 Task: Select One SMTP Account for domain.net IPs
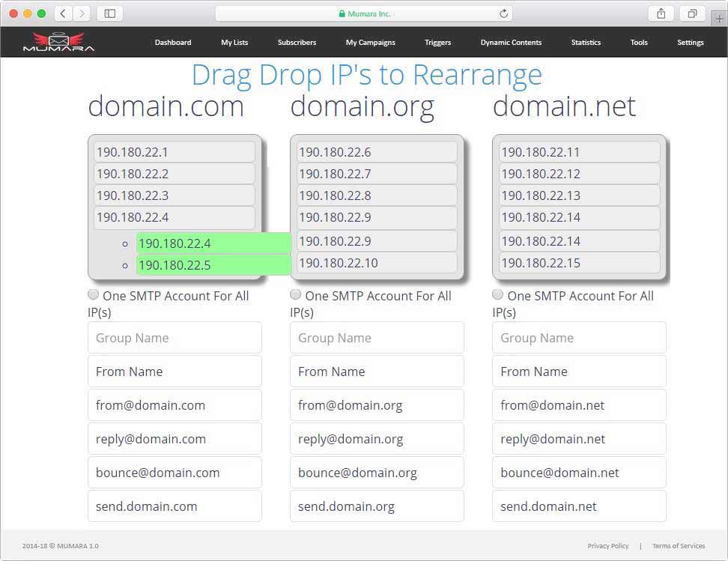497,294
